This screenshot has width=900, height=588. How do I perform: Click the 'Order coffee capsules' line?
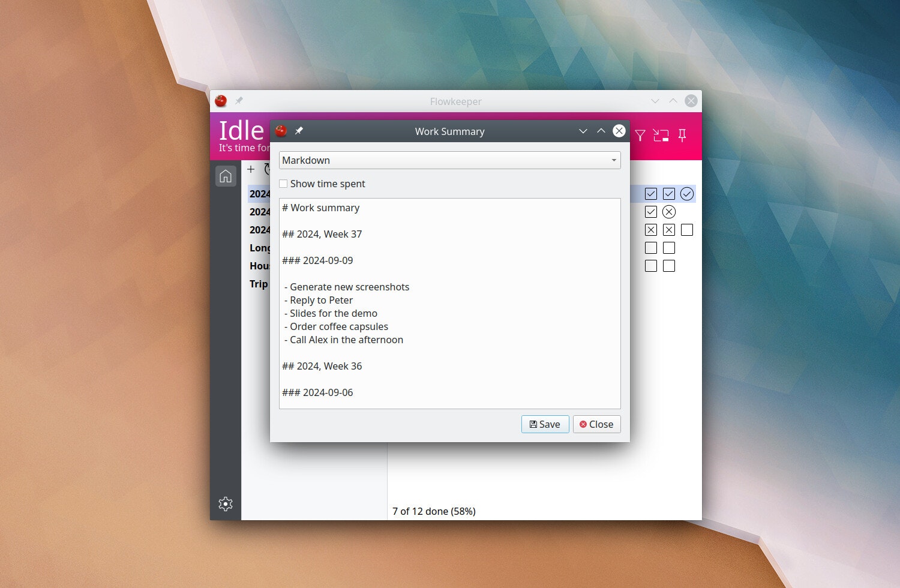coord(336,326)
